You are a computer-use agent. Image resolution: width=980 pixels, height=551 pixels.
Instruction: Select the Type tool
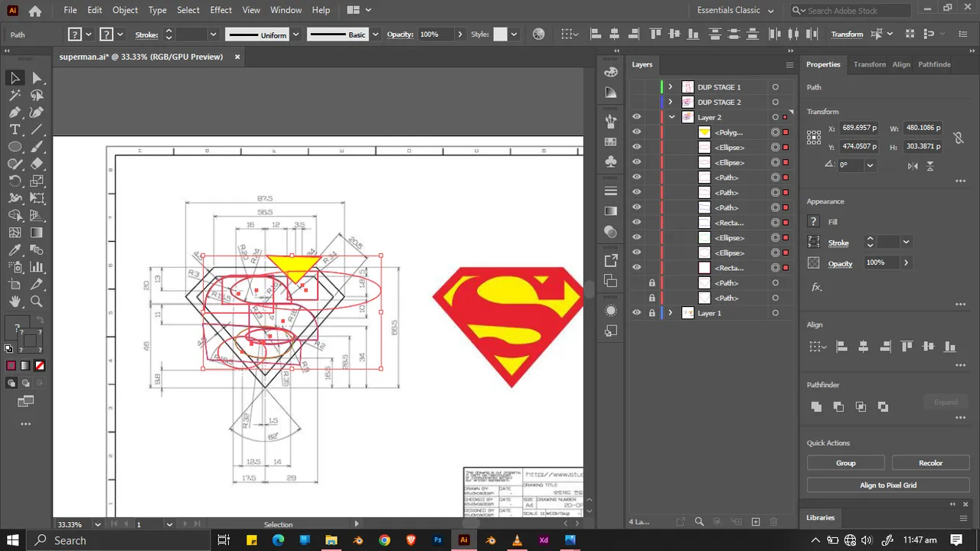point(15,130)
